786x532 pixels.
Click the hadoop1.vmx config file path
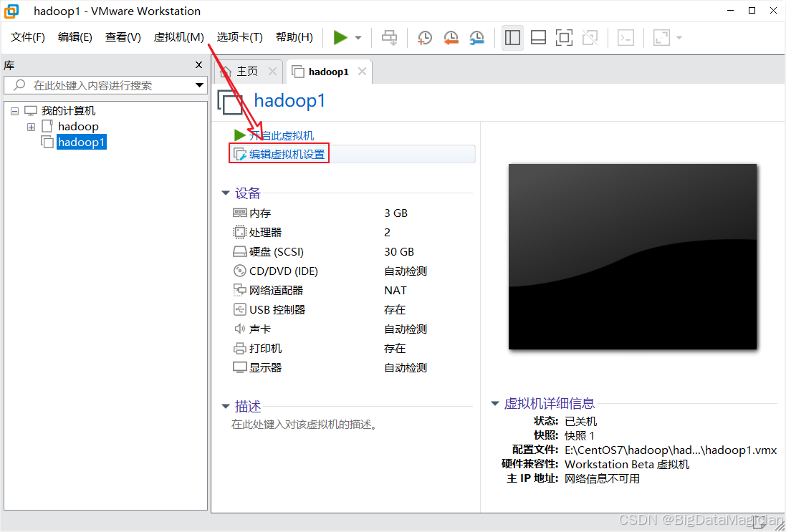(671, 450)
